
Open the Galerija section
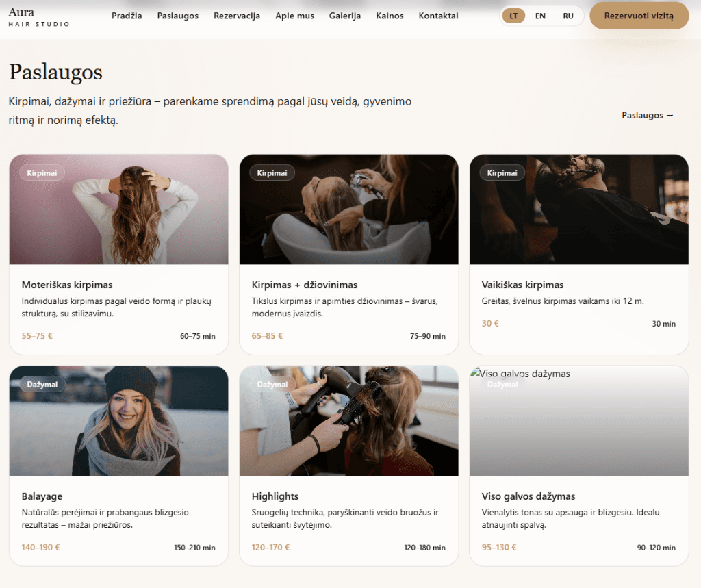[x=344, y=16]
